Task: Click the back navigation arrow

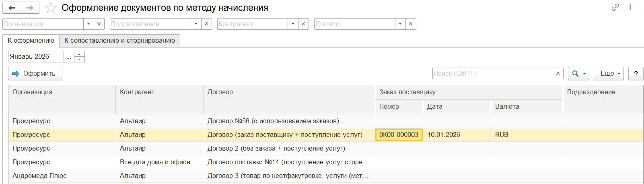Action: (x=12, y=8)
